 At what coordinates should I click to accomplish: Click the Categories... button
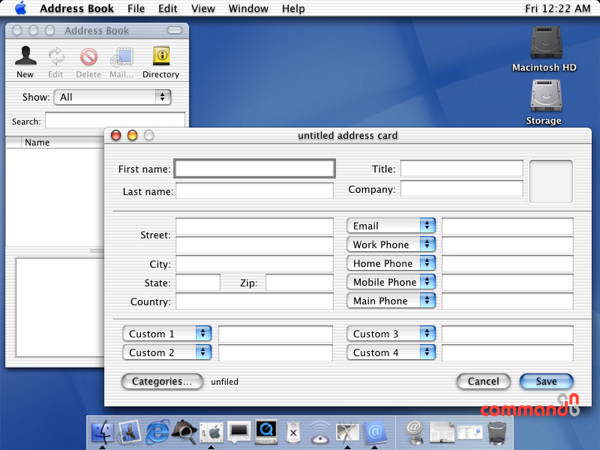click(162, 382)
